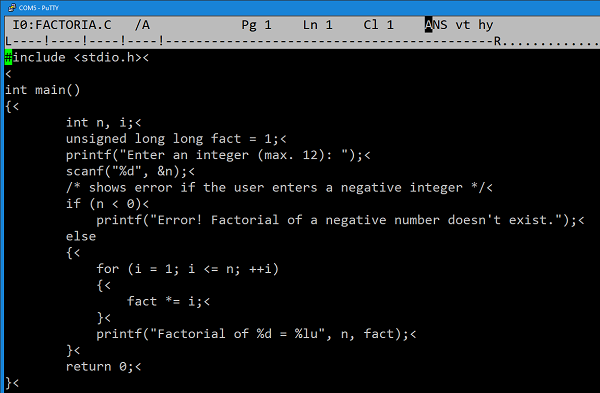
Task: Click the PuTTY icon in the title bar
Action: [11, 7]
